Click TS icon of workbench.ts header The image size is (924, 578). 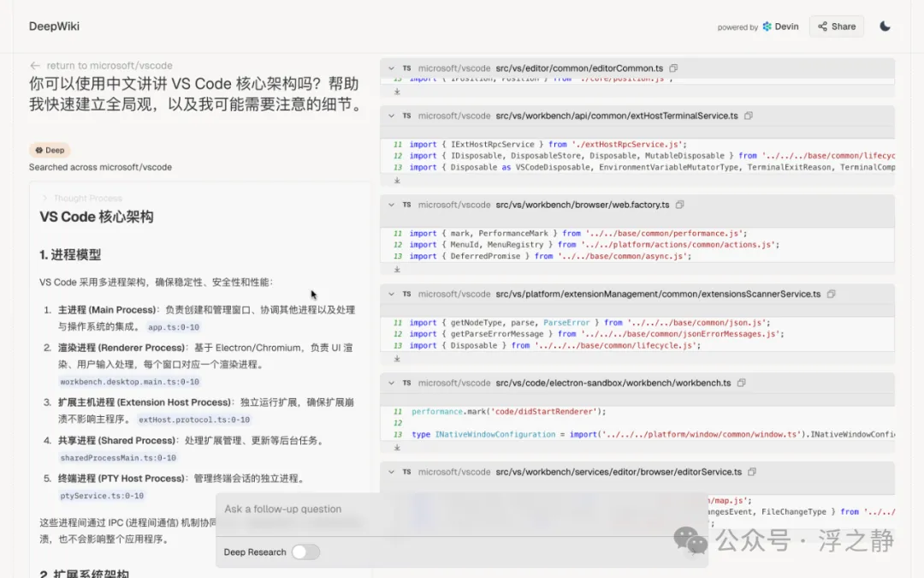[406, 384]
